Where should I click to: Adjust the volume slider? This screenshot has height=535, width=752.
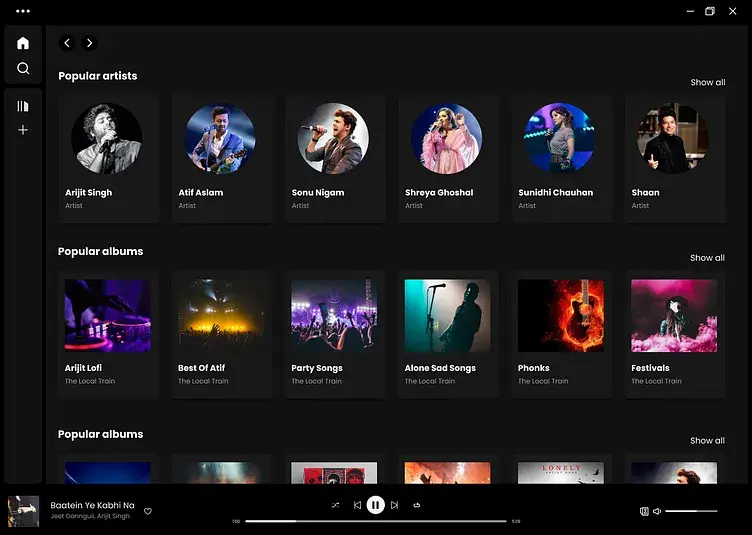(x=691, y=511)
